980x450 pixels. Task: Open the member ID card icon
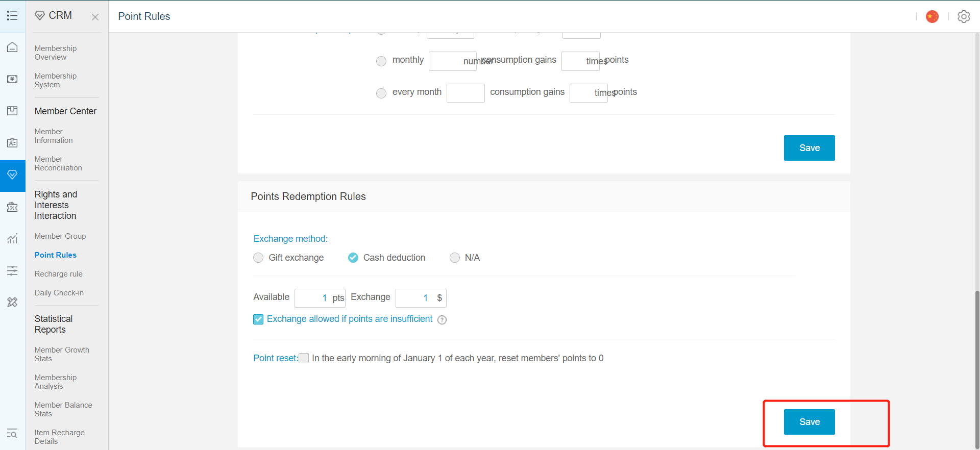pos(12,143)
